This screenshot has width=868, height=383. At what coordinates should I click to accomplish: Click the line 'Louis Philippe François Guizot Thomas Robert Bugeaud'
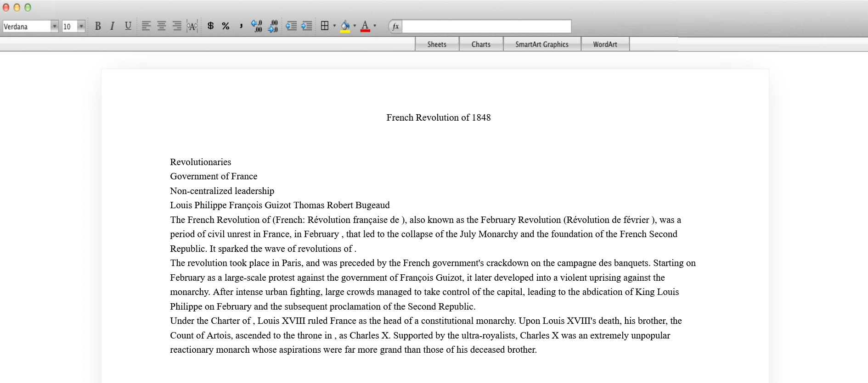[x=280, y=205]
